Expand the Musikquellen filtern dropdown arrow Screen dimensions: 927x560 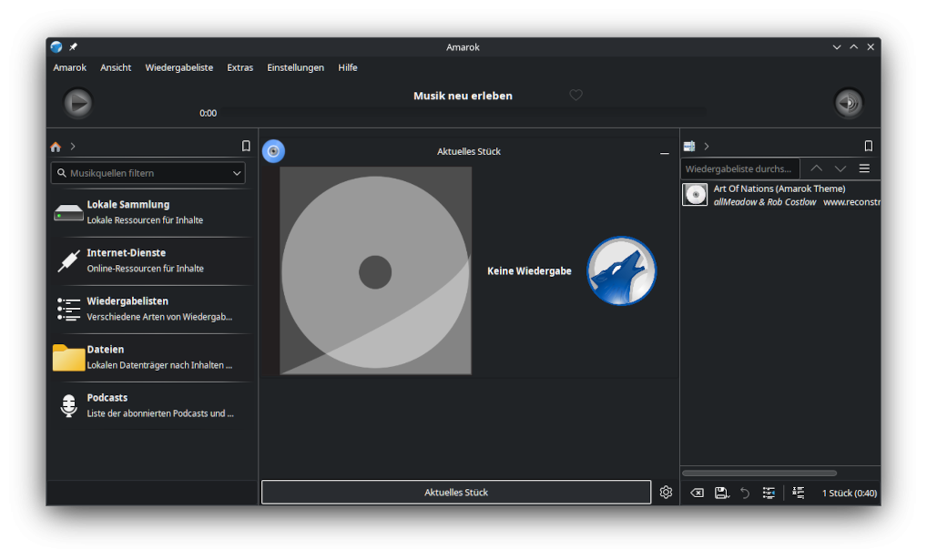237,173
